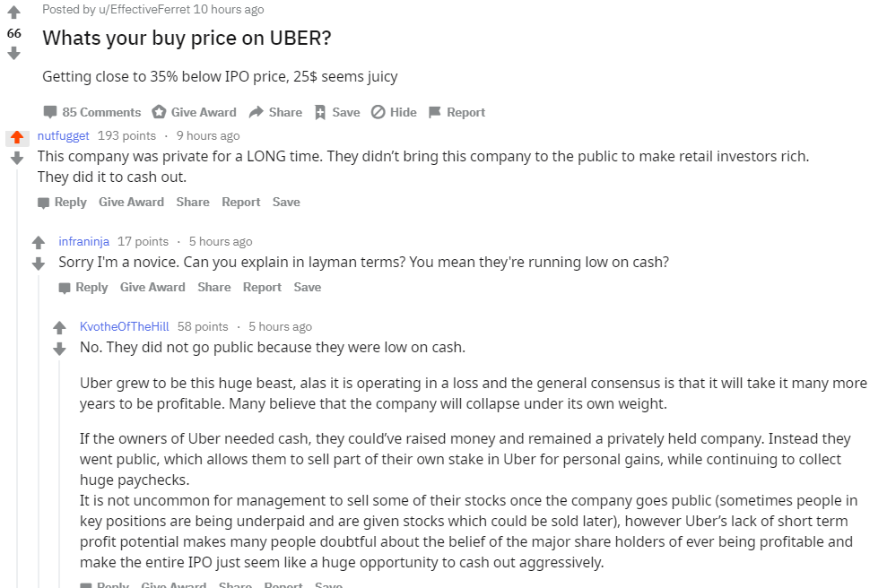Upvote infraninja's comment
This screenshot has width=887, height=588.
tap(38, 243)
